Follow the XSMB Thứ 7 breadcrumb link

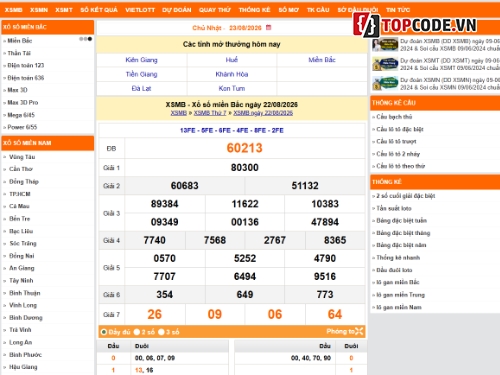coord(210,113)
